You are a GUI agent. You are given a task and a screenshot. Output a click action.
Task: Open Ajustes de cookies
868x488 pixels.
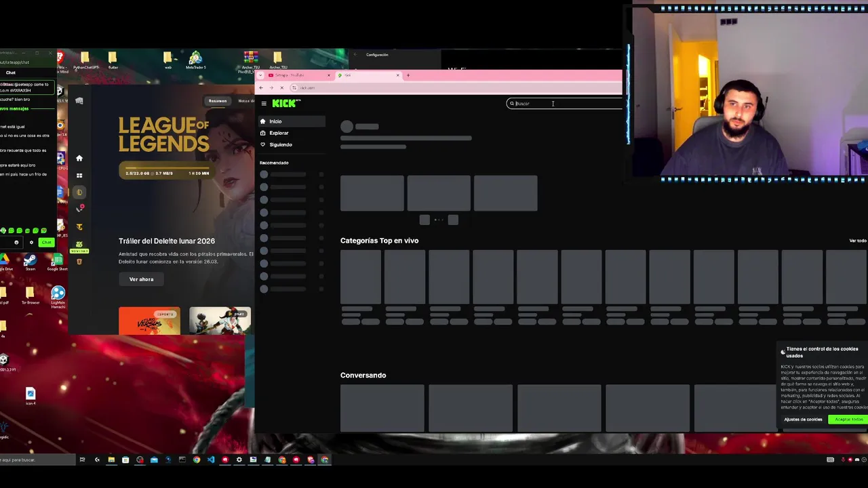click(x=803, y=420)
